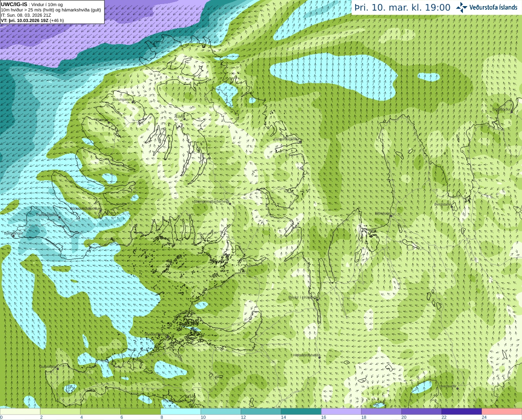Click the Veðurstofa Íslands name text

(493, 7)
